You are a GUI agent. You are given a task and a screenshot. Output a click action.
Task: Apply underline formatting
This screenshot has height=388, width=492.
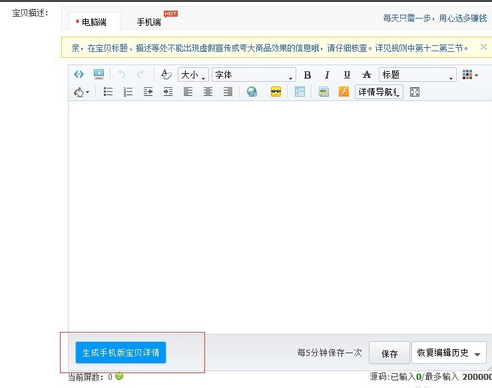click(x=347, y=75)
